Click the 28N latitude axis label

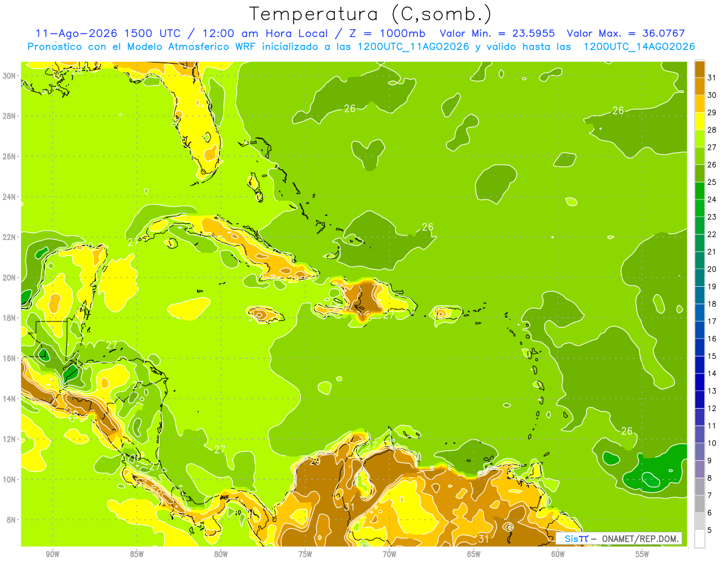[10, 116]
